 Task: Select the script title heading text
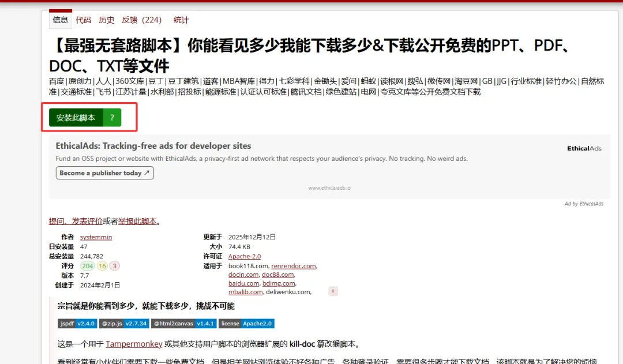coord(310,55)
